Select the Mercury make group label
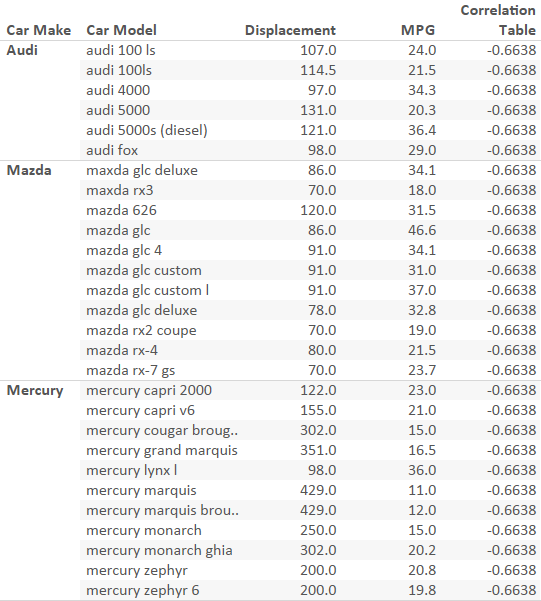 (35, 390)
